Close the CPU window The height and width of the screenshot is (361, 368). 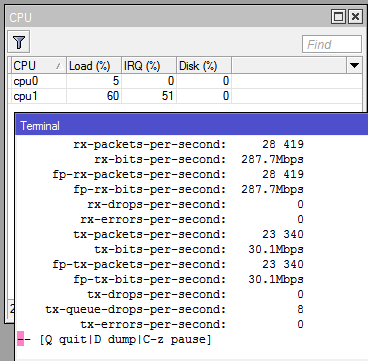[x=355, y=17]
